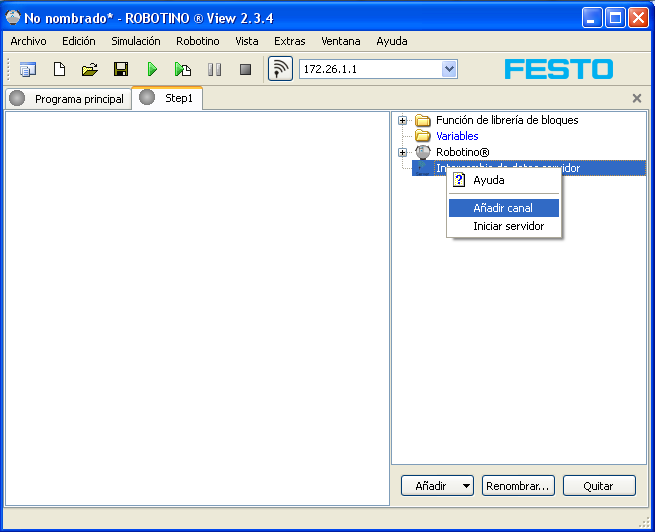Connect to Robotino via the wireless icon
Screen dimensions: 655x532
[280, 69]
